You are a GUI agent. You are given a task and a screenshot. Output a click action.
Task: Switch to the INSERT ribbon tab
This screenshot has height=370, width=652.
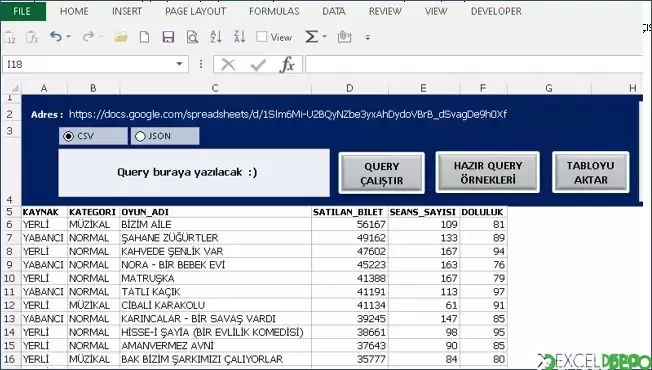click(127, 11)
